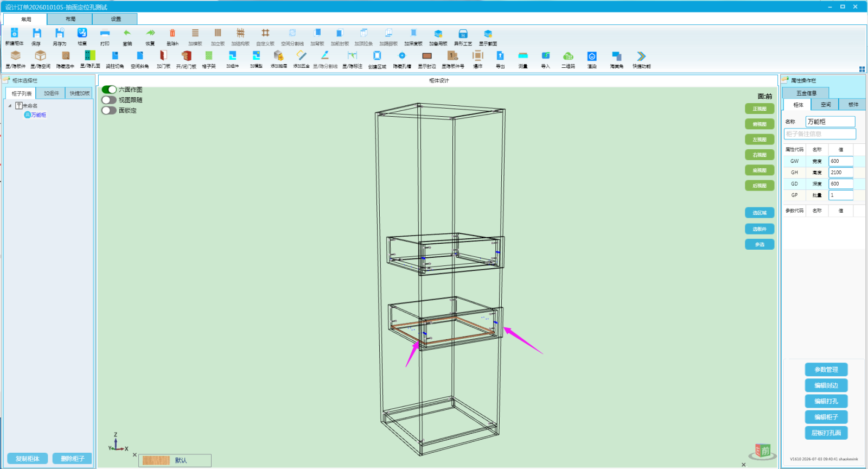Image resolution: width=868 pixels, height=469 pixels.
Task: Click the wood texture swatch beside 默认
Action: (156, 460)
